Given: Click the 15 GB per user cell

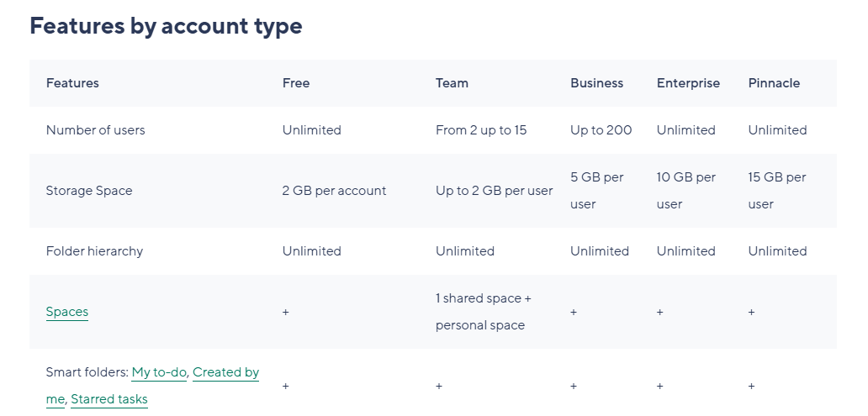Looking at the screenshot, I should coord(776,191).
